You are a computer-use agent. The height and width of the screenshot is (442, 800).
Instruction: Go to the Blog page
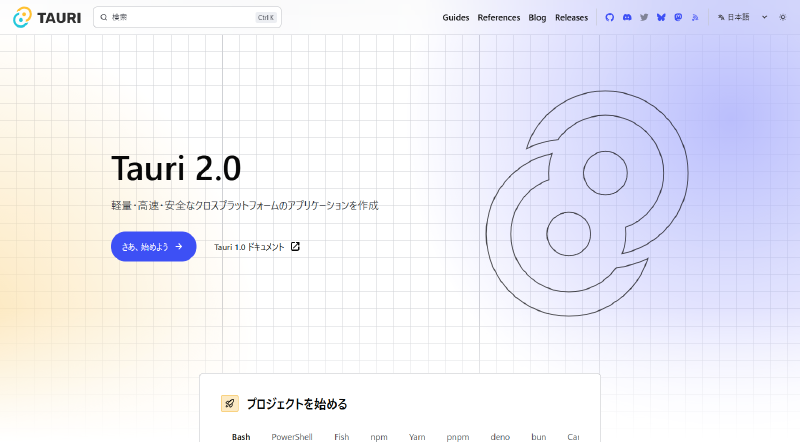537,17
